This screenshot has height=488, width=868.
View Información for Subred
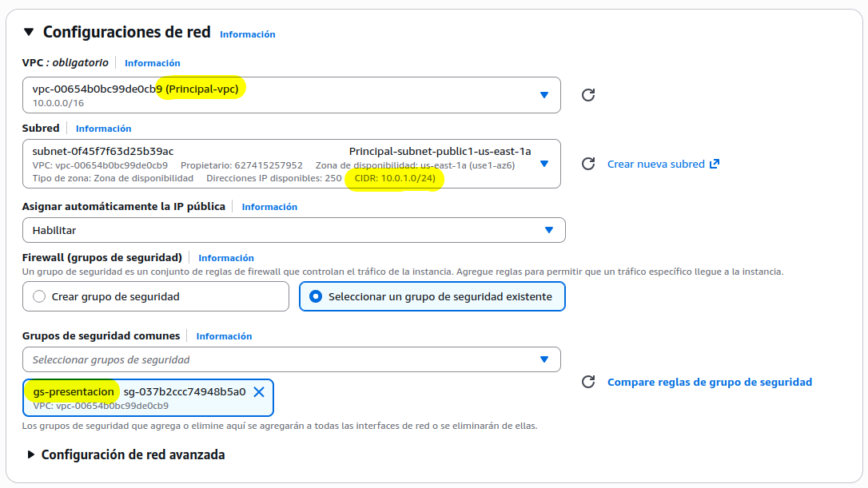[104, 128]
